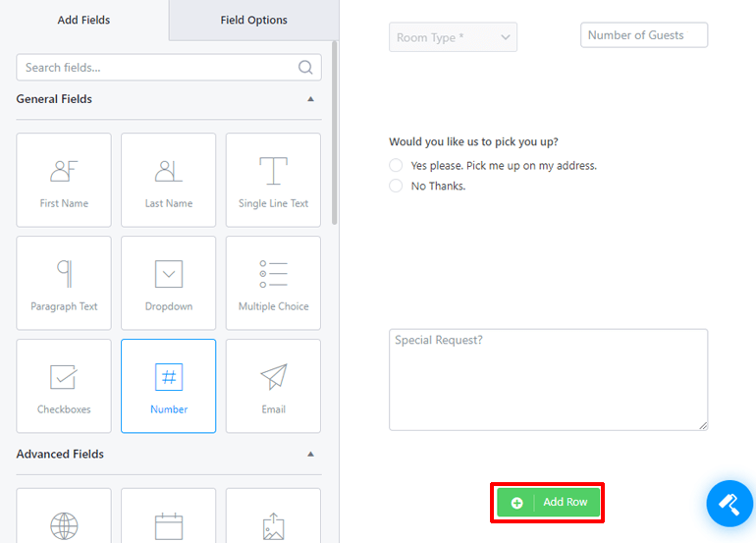
Task: Select the First Name field icon
Action: coord(64,171)
